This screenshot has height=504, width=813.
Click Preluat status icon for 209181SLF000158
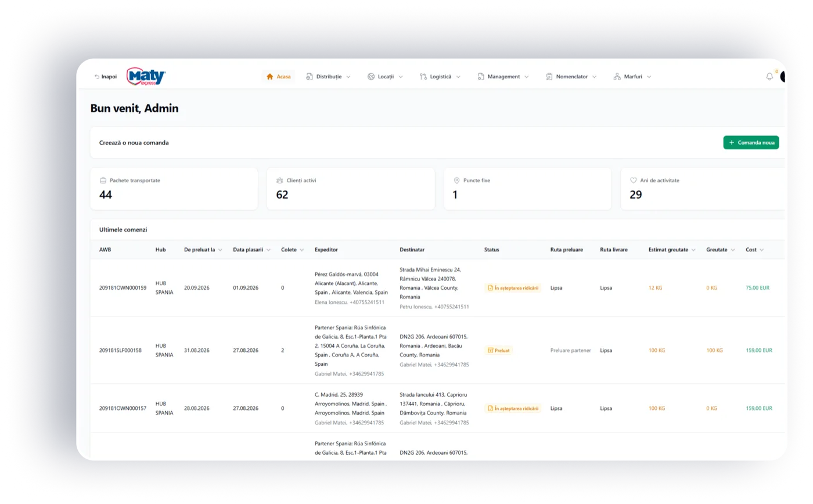coord(491,351)
